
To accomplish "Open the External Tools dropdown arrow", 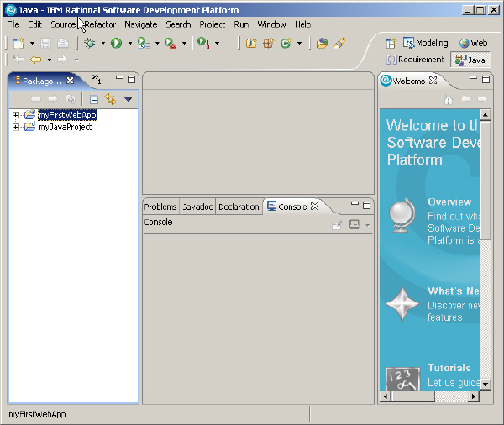I will pyautogui.click(x=218, y=43).
